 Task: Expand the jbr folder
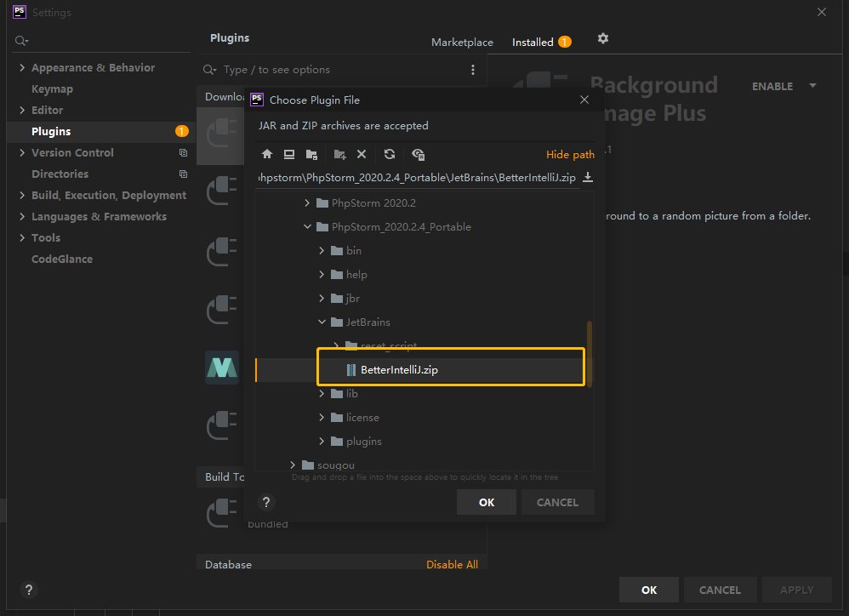(322, 299)
